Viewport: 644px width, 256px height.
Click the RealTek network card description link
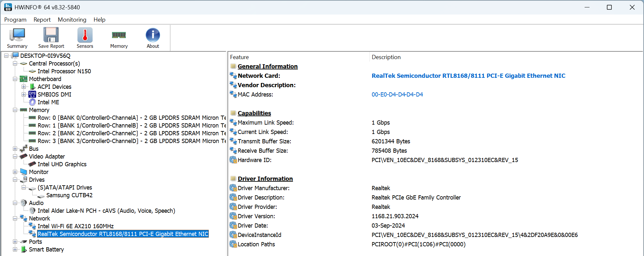point(468,76)
